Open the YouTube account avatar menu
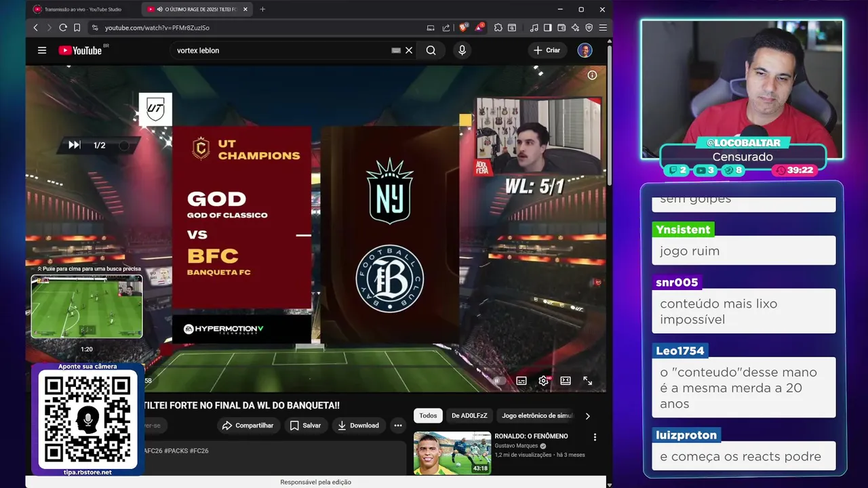The width and height of the screenshot is (868, 488). coord(585,50)
